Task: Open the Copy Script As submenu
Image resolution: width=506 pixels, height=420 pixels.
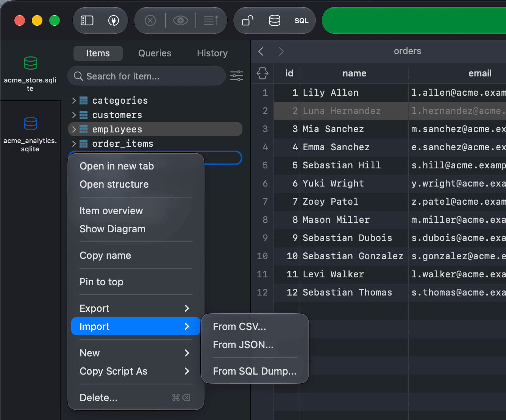Action: pyautogui.click(x=136, y=371)
